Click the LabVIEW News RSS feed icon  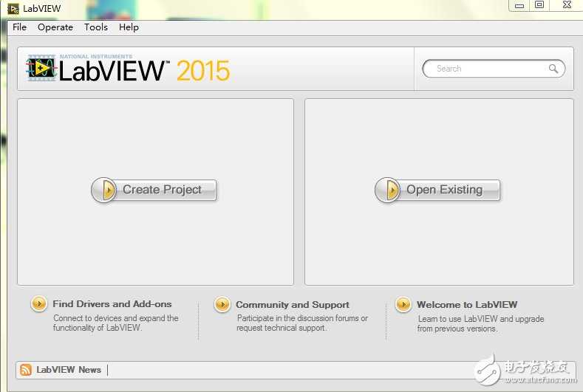(26, 370)
